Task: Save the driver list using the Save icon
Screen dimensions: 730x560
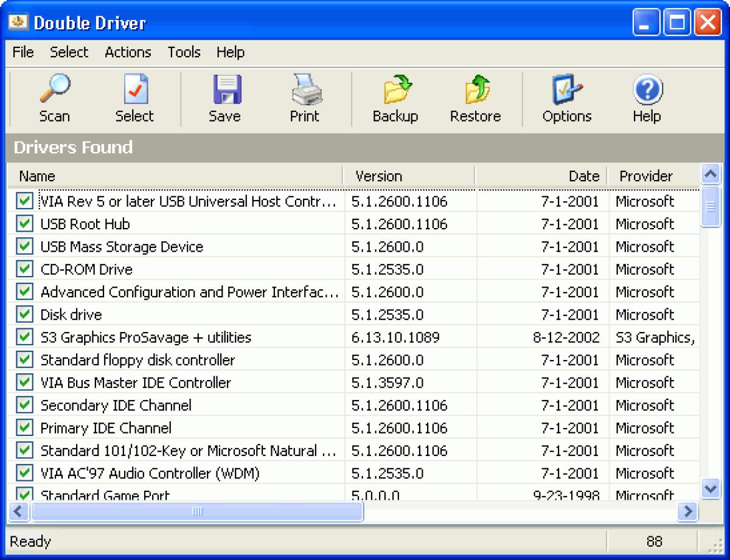Action: point(225,97)
